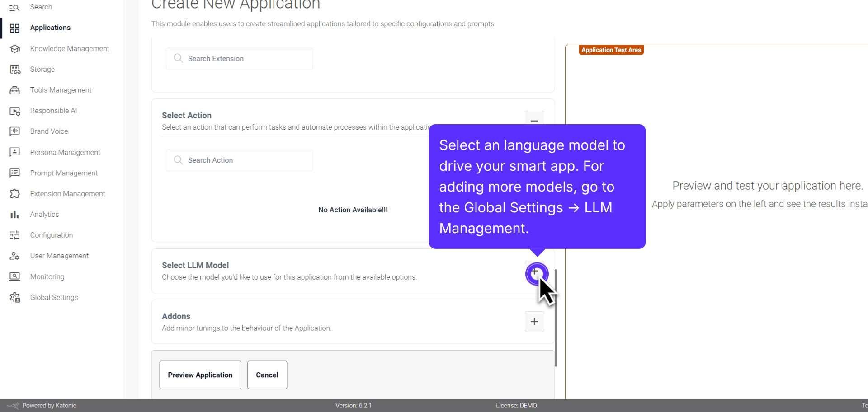Image resolution: width=868 pixels, height=412 pixels.
Task: Collapse the Select Action section
Action: (534, 121)
